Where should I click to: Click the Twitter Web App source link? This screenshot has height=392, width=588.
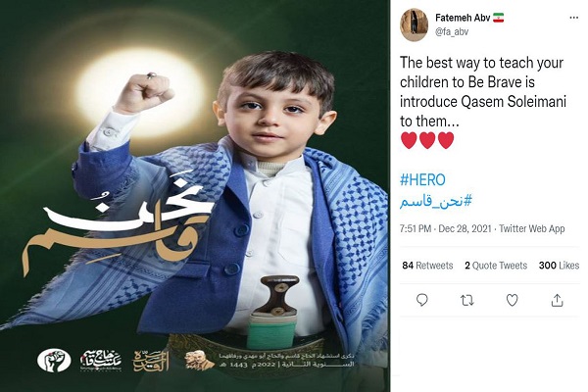pos(532,228)
